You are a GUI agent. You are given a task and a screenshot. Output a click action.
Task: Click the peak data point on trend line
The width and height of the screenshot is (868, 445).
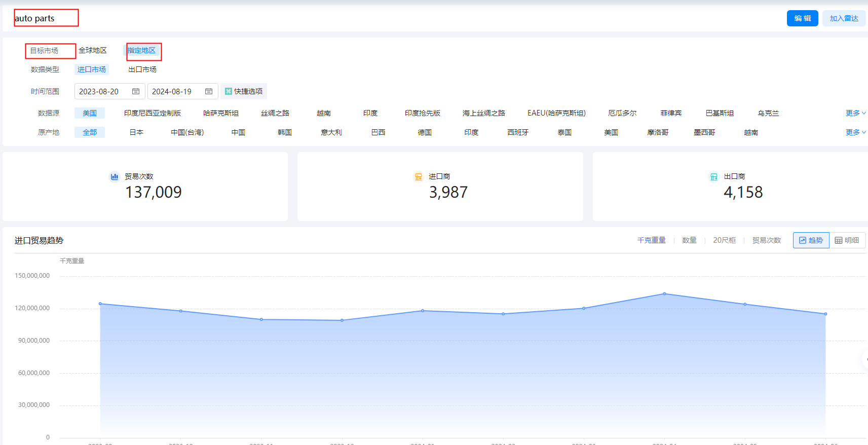[664, 293]
